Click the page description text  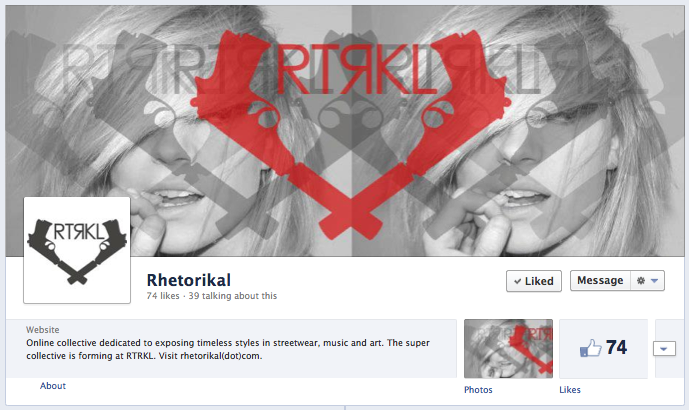coord(228,349)
